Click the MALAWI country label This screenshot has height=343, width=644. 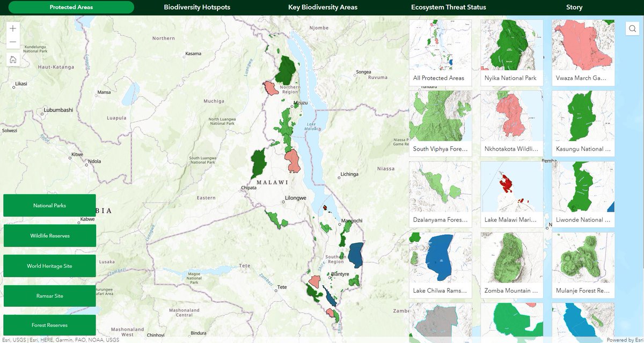273,182
